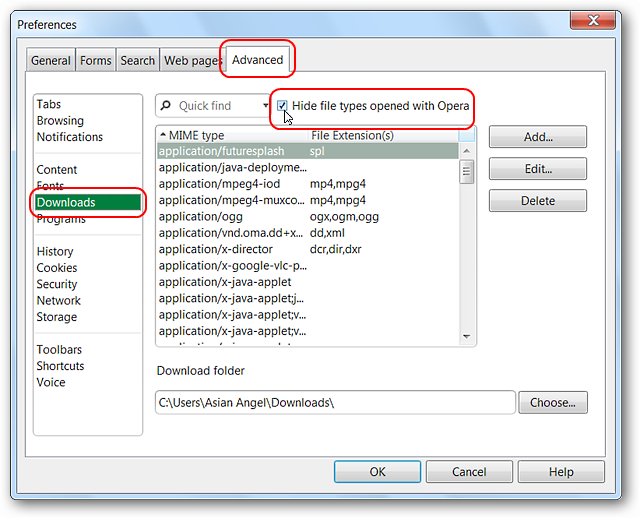Select the application/x-google-vlc-p... row
This screenshot has height=518, width=640.
[x=308, y=265]
